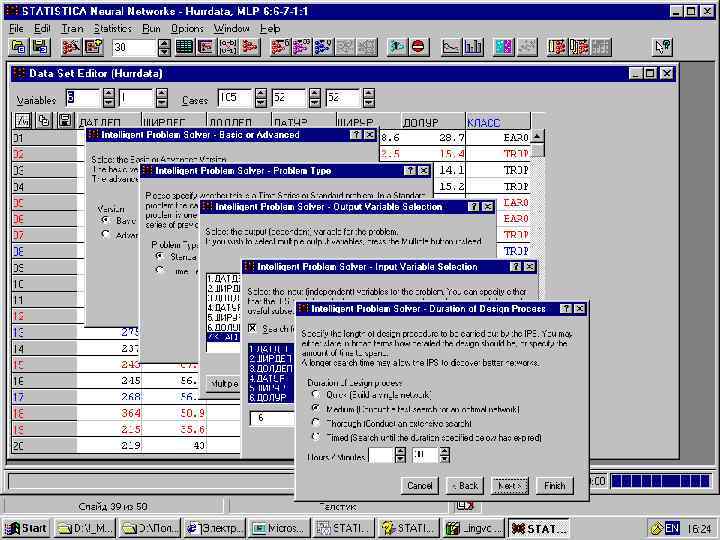This screenshot has height=540, width=720.
Task: Click the copy icon in Data Set Editor header
Action: pos(45,120)
